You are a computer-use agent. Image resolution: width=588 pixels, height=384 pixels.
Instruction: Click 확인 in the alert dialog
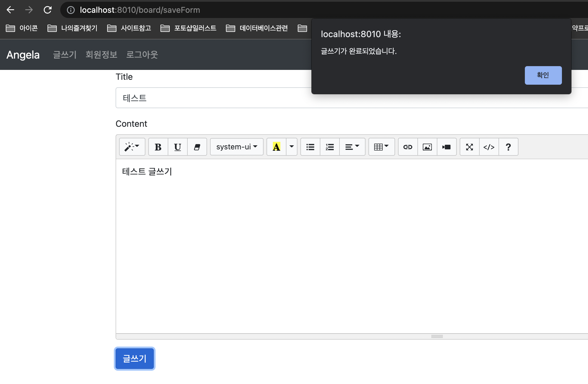pyautogui.click(x=543, y=75)
